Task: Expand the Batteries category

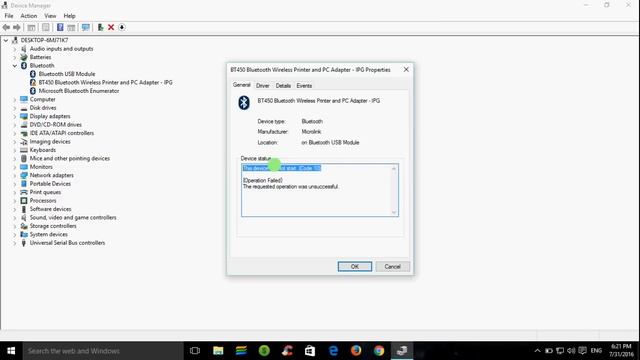Action: point(15,58)
